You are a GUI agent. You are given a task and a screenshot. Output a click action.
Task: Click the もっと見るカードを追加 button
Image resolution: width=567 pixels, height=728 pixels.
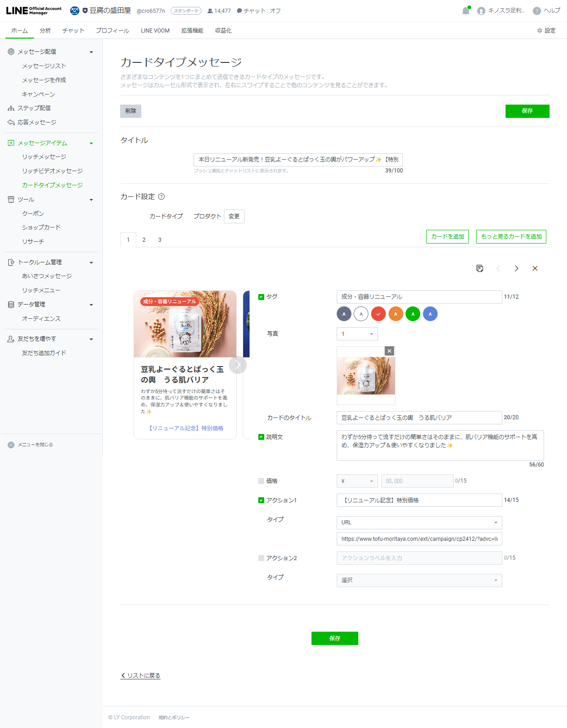[x=511, y=237]
